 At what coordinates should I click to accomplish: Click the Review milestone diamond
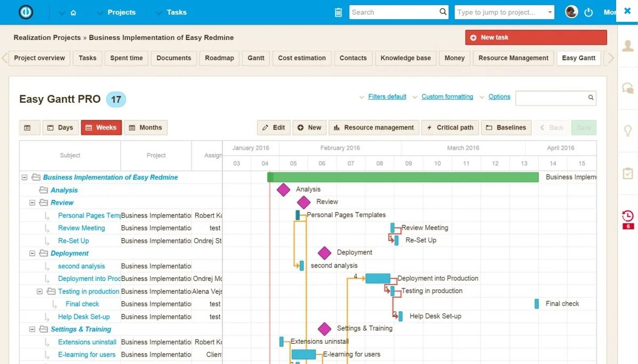pos(304,202)
